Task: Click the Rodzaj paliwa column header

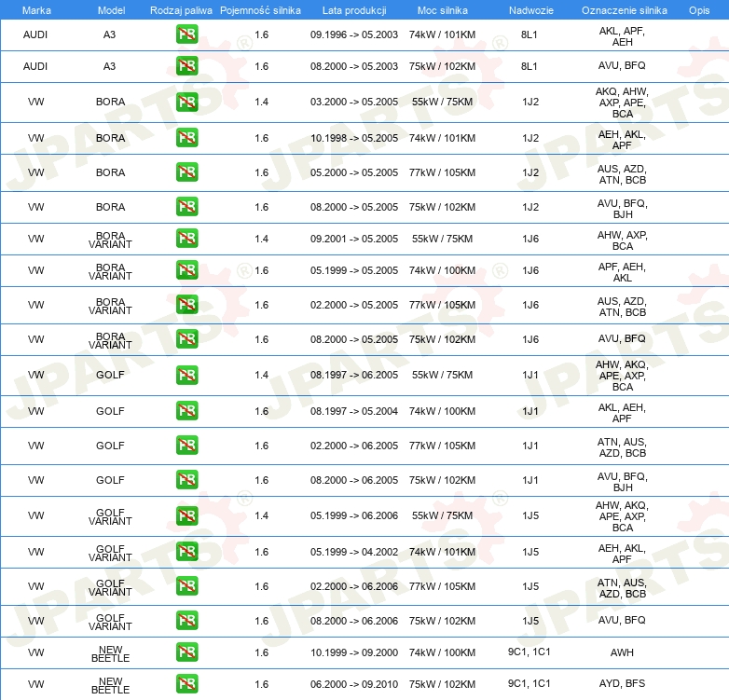Action: pos(181,10)
